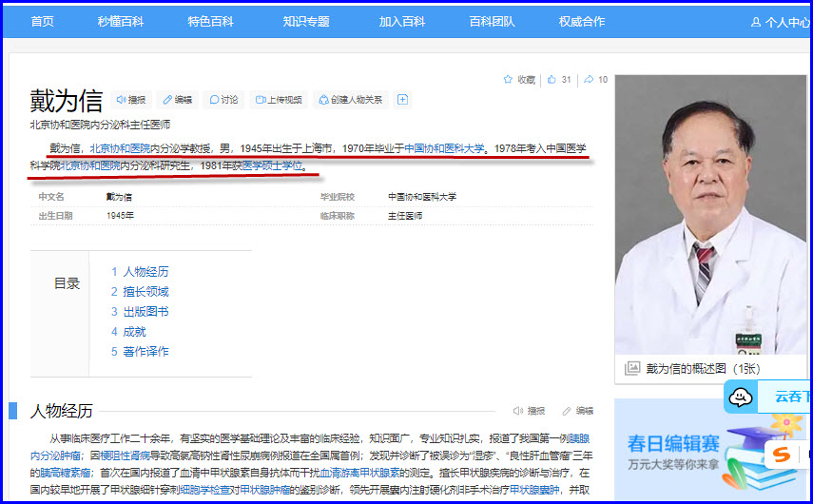The width and height of the screenshot is (813, 504).
Task: Click the 创建人物关系 icon button
Action: pyautogui.click(x=323, y=100)
